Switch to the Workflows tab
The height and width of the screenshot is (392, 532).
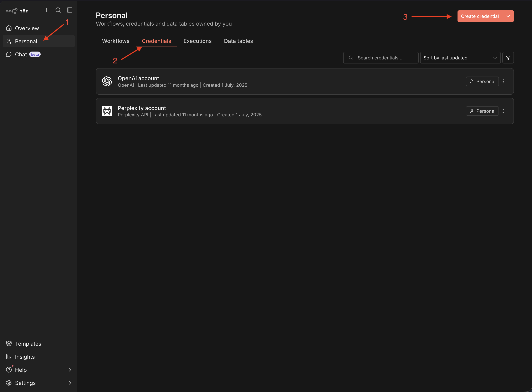pyautogui.click(x=116, y=41)
